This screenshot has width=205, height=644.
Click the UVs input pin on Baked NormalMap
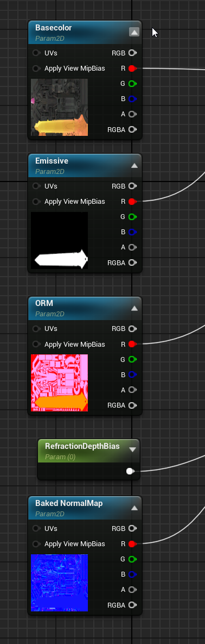[x=36, y=528]
